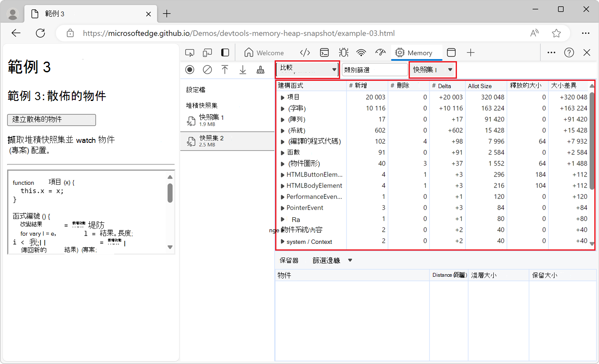Expand the (物件圖形) row
Image resolution: width=599 pixels, height=364 pixels.
point(282,163)
